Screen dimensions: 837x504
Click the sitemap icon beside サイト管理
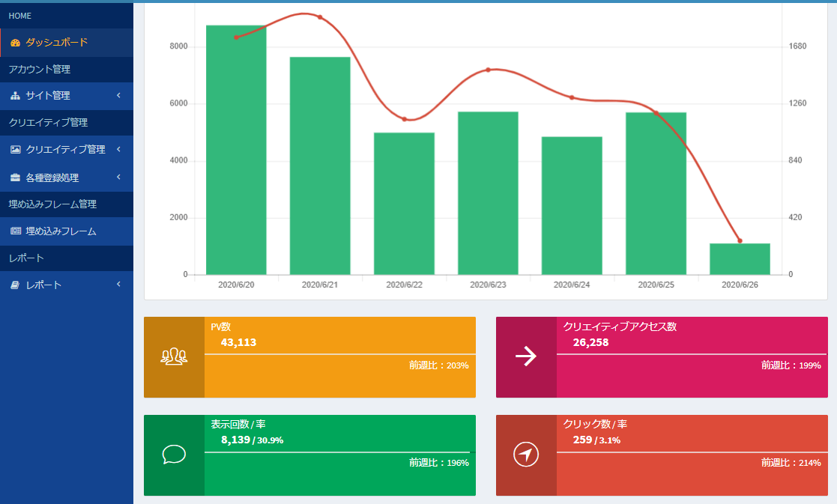pos(16,96)
